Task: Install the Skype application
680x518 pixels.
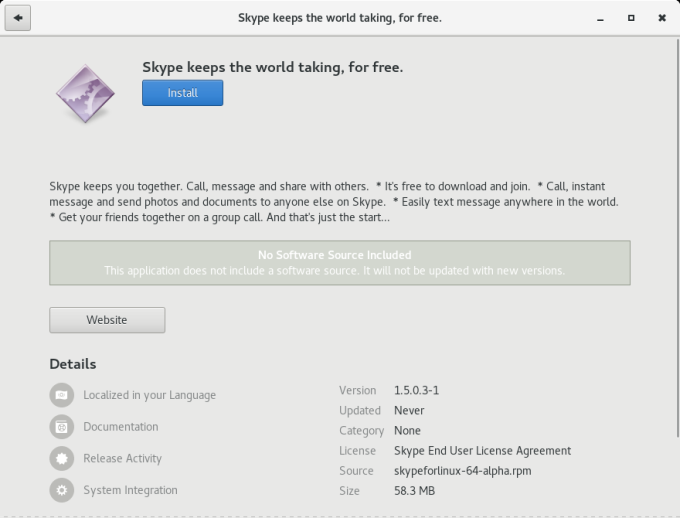Action: pos(183,93)
